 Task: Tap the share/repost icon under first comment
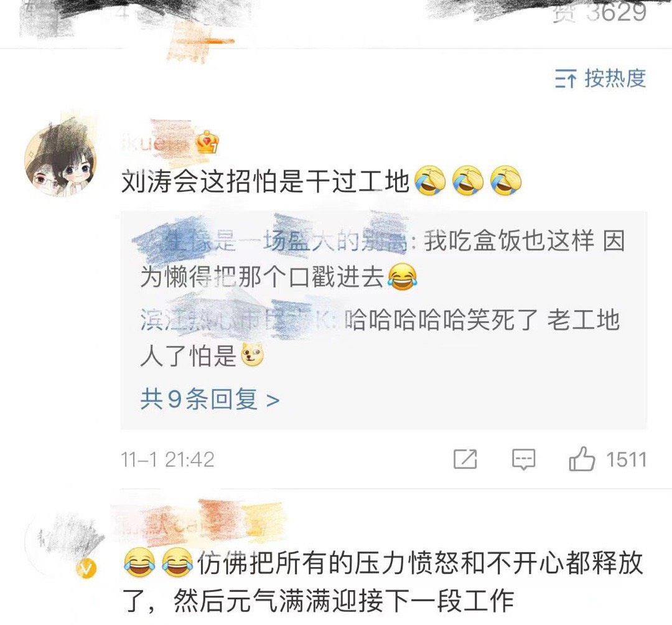[465, 459]
